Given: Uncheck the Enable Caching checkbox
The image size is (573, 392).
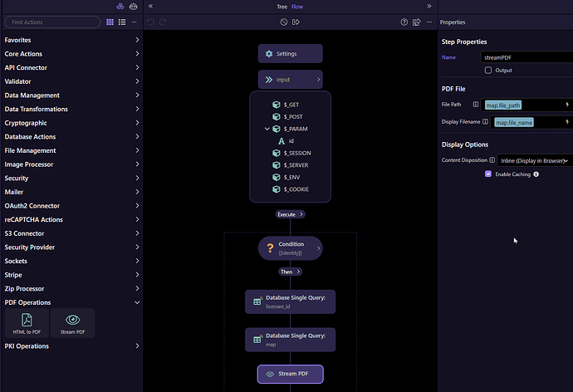Looking at the screenshot, I should [x=488, y=174].
